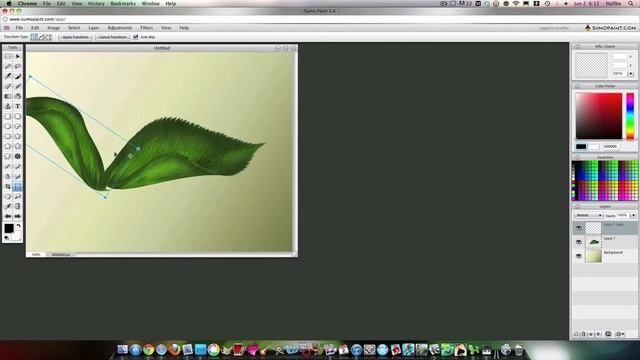This screenshot has width=640, height=360.
Task: Click the black foreground swatch in Color Picker
Action: [x=581, y=147]
